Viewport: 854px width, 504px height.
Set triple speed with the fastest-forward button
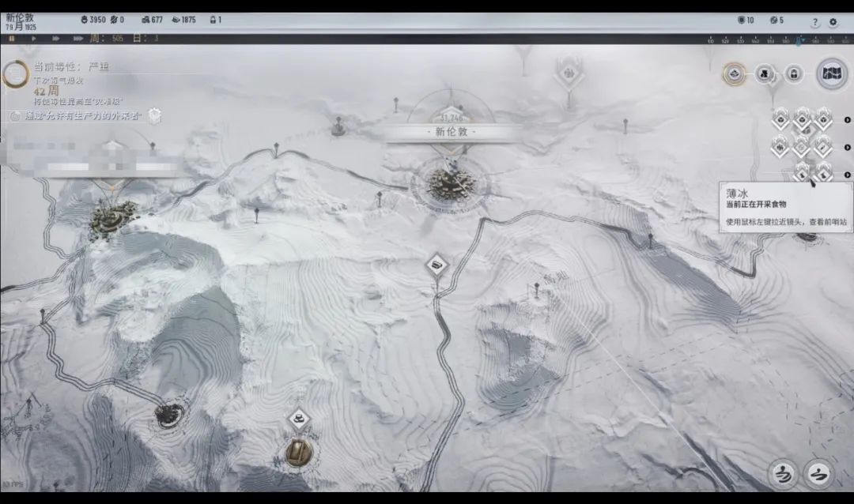click(x=77, y=39)
